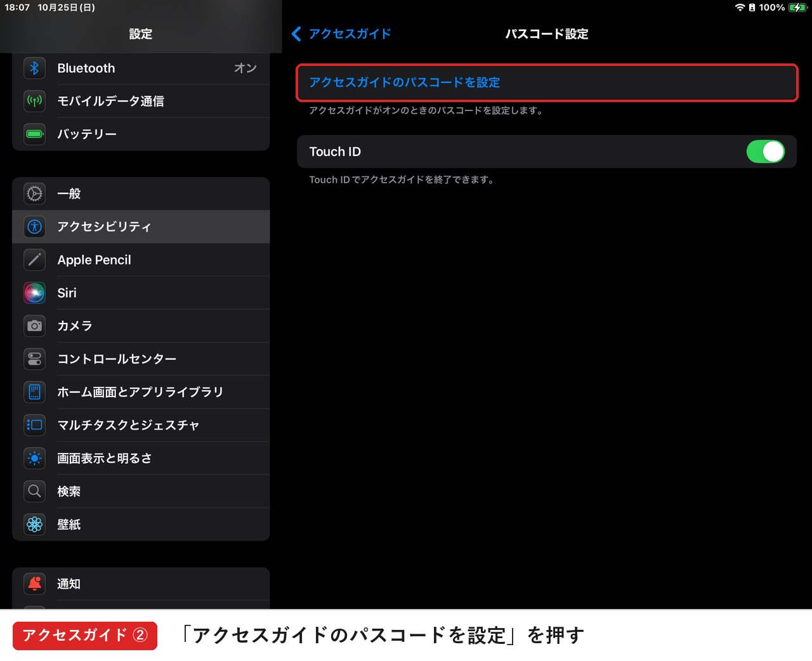Screen dimensions: 812x661
Task: Tap the 一般 gear icon
Action: click(35, 193)
